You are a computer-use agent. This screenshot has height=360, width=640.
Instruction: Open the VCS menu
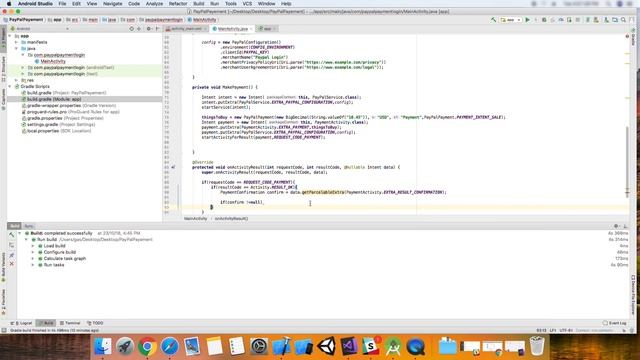tap(247, 4)
